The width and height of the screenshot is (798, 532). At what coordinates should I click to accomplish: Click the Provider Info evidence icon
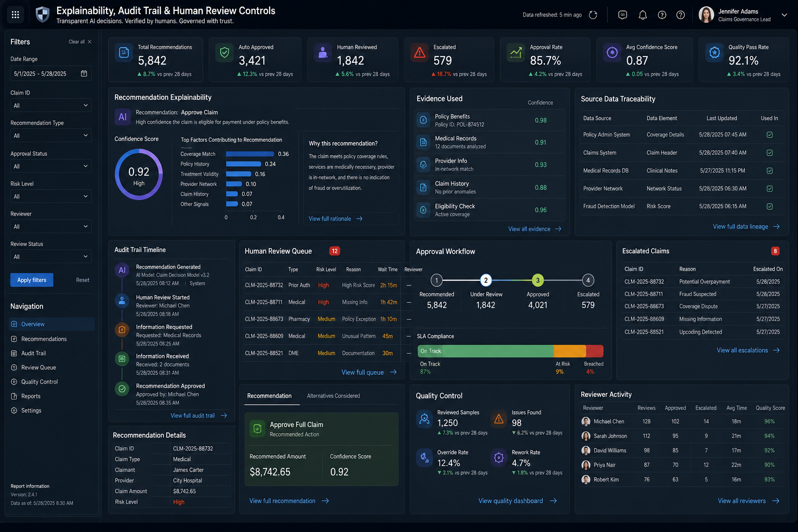423,165
